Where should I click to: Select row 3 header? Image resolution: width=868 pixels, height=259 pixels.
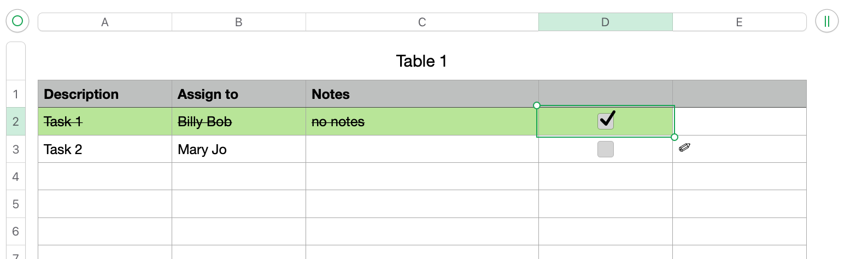pyautogui.click(x=16, y=149)
